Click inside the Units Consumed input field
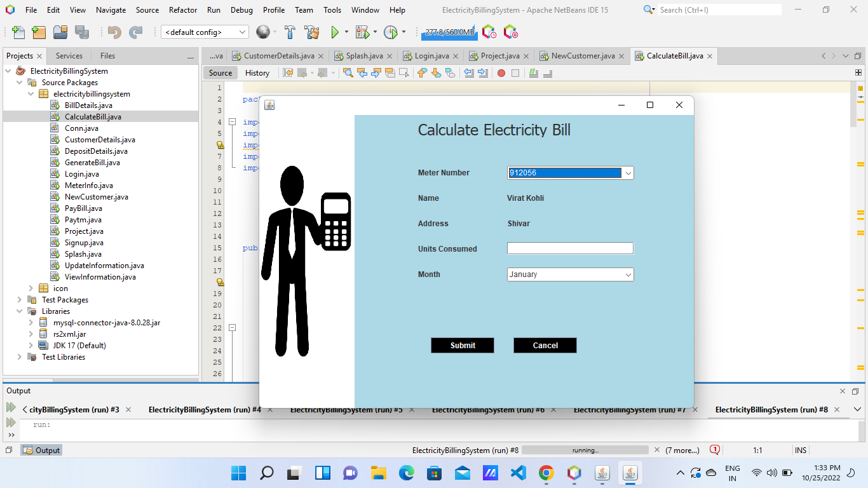Viewport: 868px width, 488px height. [569, 248]
